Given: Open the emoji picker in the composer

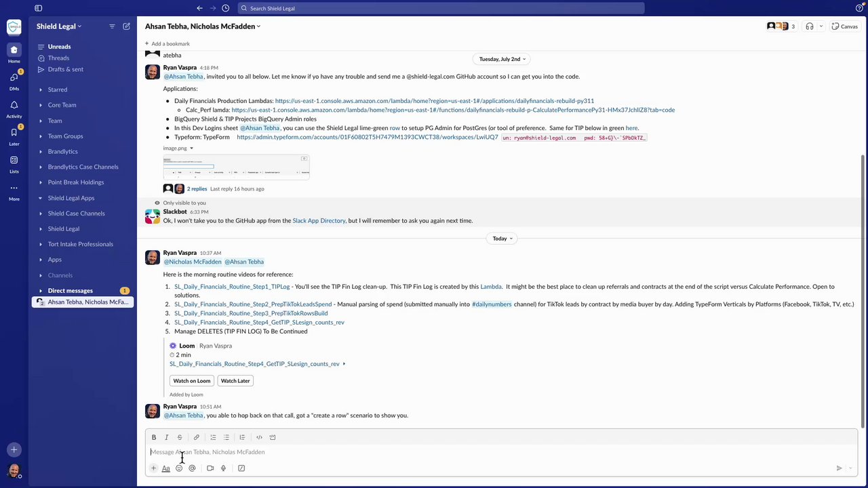Looking at the screenshot, I should click(179, 468).
